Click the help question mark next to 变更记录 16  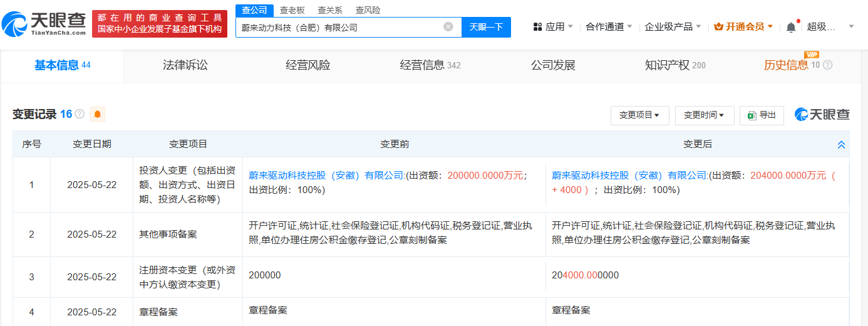[x=80, y=114]
